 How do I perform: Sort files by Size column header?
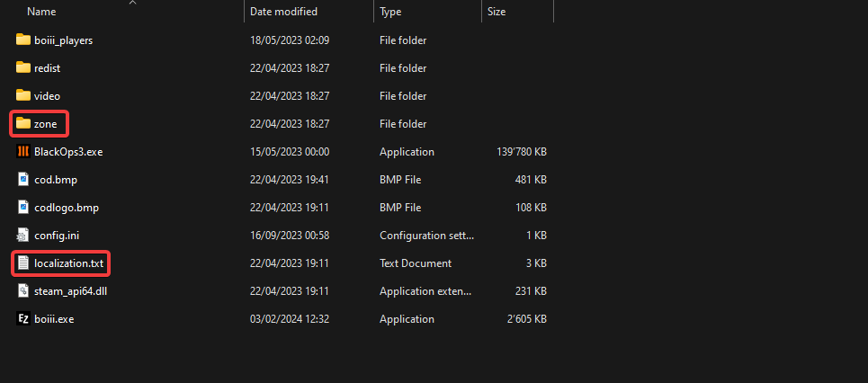click(497, 12)
